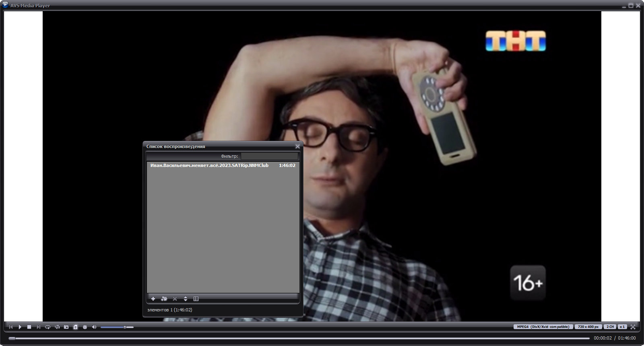This screenshot has height=346, width=644.
Task: Start playback with the Play button
Action: coord(20,327)
